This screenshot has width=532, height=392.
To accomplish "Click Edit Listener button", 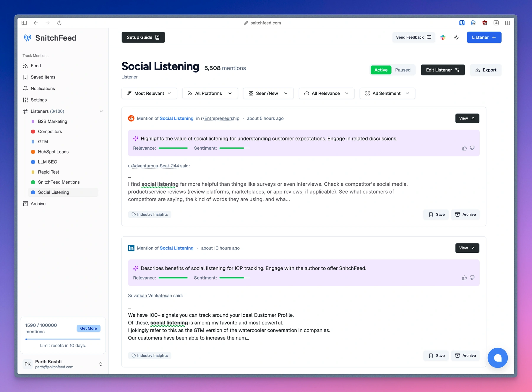I will [x=442, y=70].
